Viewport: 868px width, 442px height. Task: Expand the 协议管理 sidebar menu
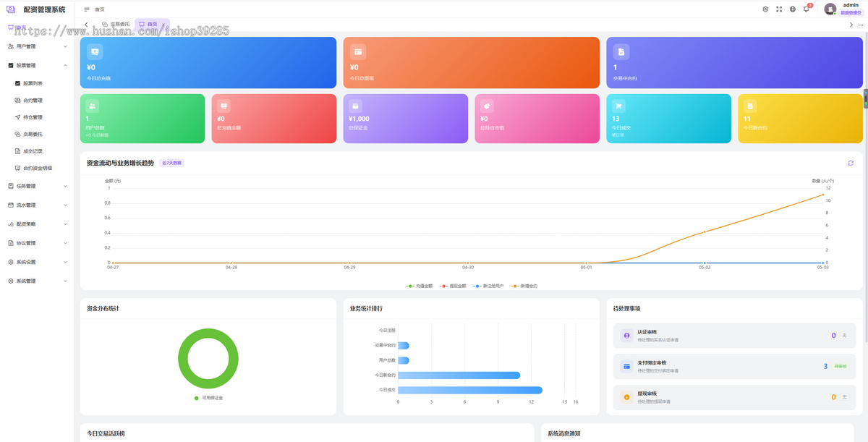click(38, 243)
